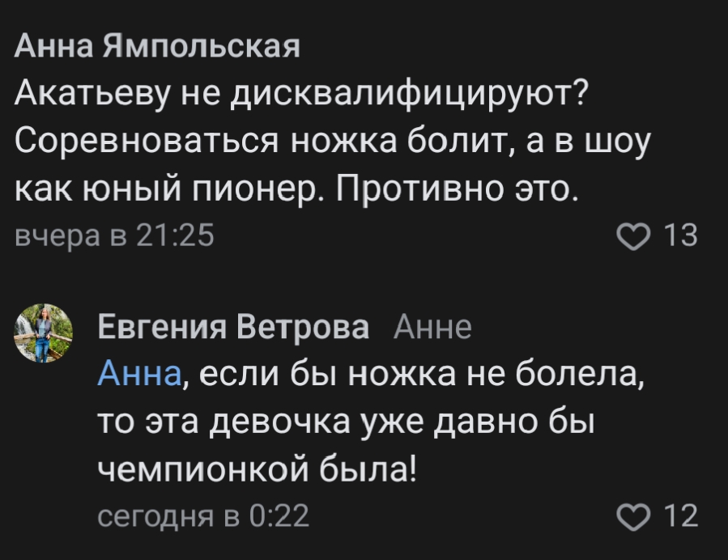Tap the phrase "Противно это."
The image size is (728, 560).
coord(454,189)
